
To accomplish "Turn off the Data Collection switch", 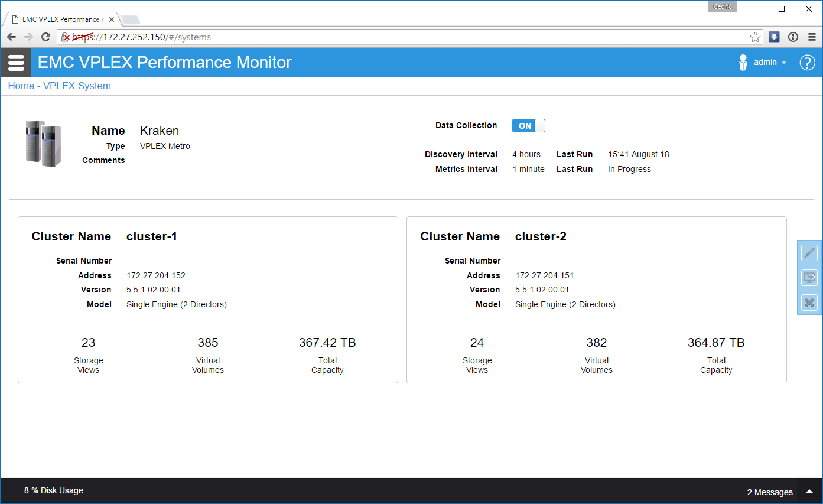I will tap(528, 126).
